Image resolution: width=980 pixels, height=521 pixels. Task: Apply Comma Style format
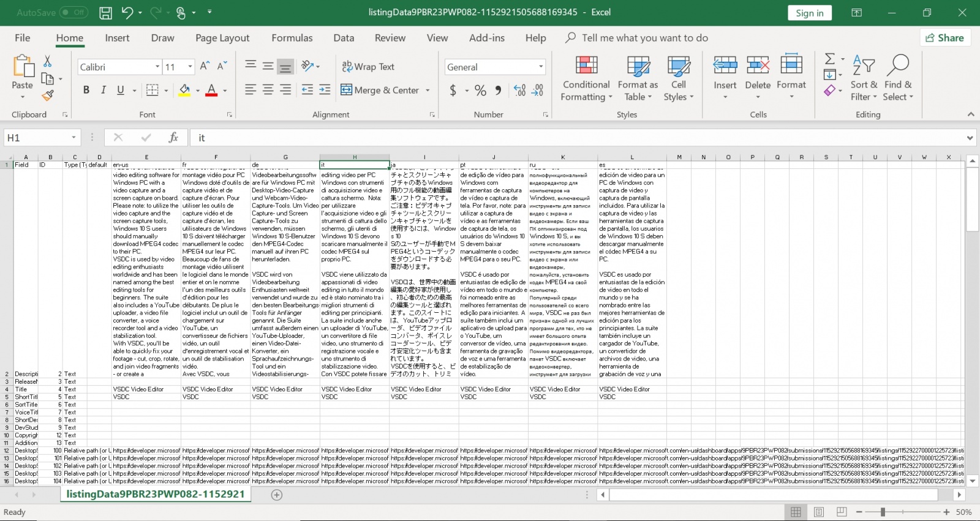[x=498, y=91]
